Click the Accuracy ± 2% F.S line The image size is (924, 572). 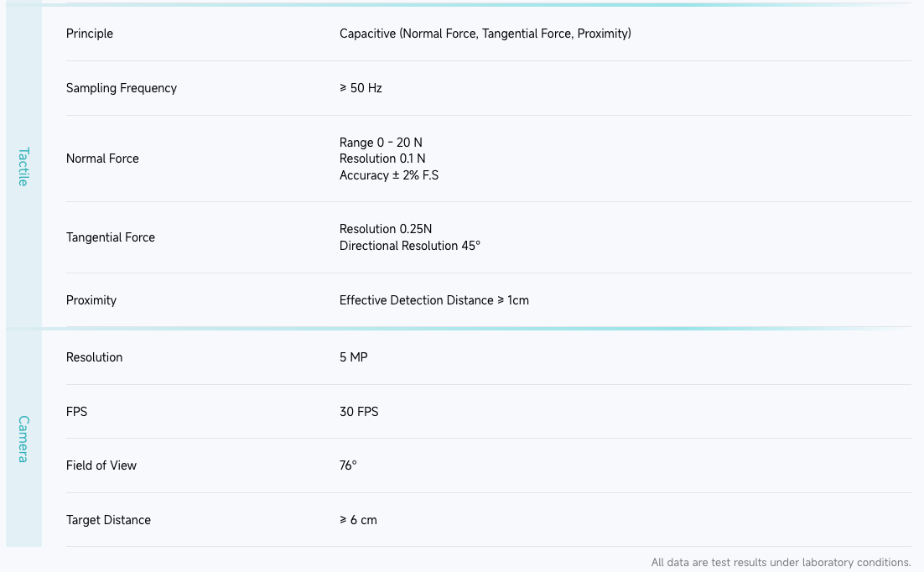[x=389, y=175]
